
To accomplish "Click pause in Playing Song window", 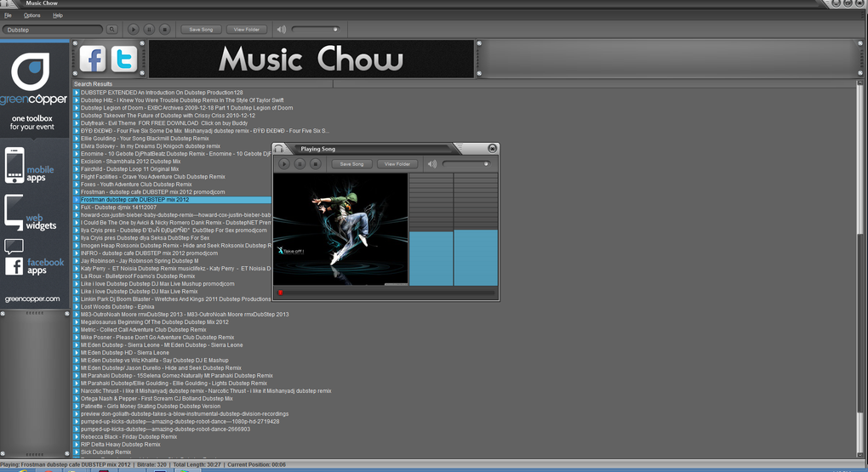I will (300, 164).
